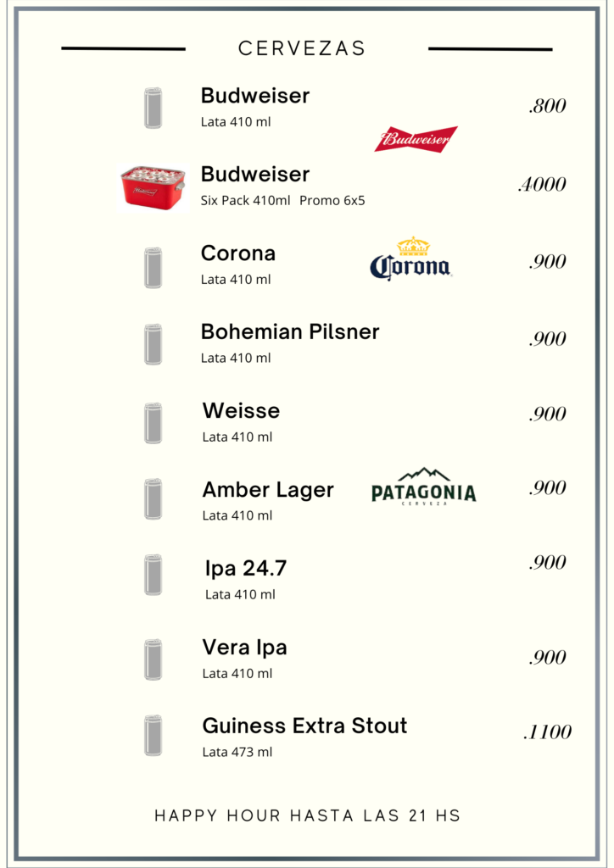Select the Amber Lager item name
Screen dimensions: 614x868
click(x=268, y=491)
